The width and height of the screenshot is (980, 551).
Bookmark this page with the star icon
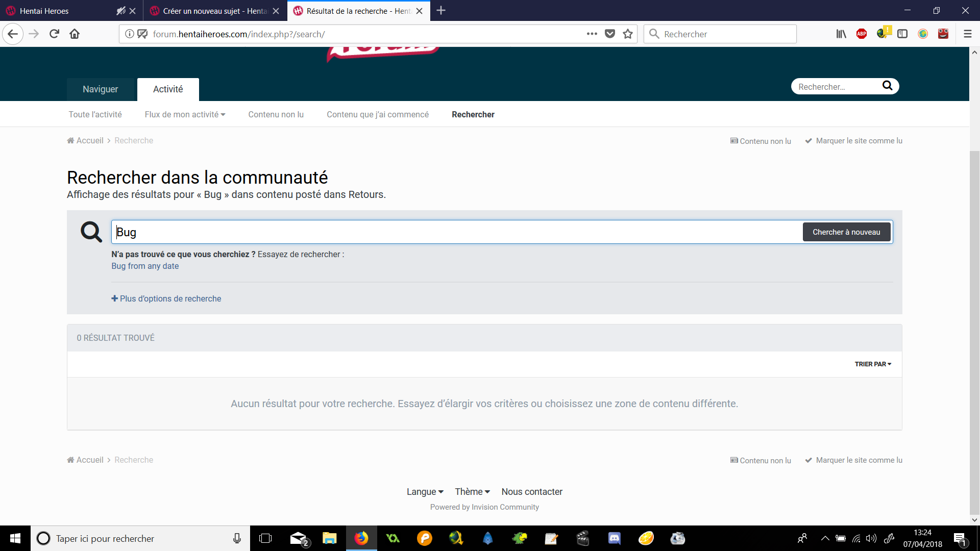[628, 34]
